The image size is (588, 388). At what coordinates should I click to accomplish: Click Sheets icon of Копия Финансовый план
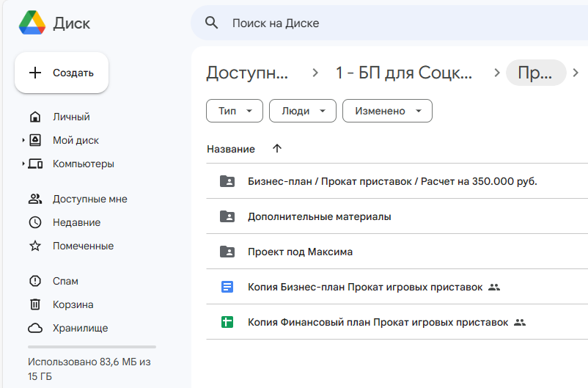(x=227, y=322)
